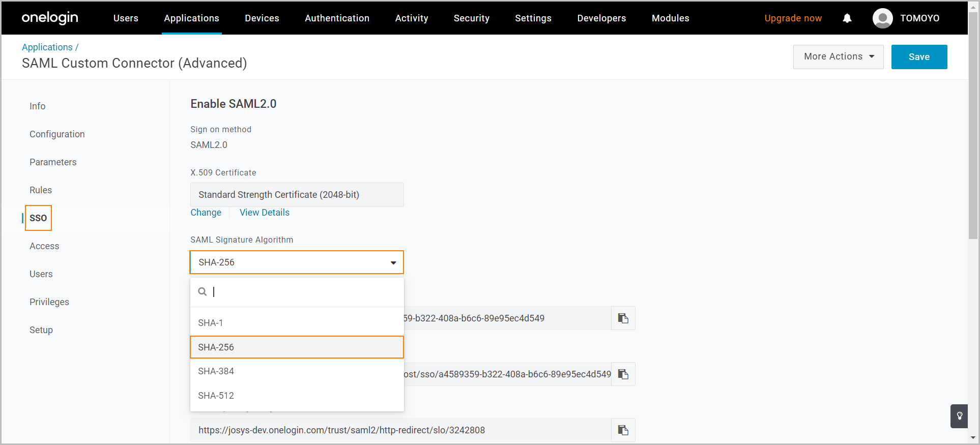Click the TOMOYO user avatar icon

click(882, 18)
